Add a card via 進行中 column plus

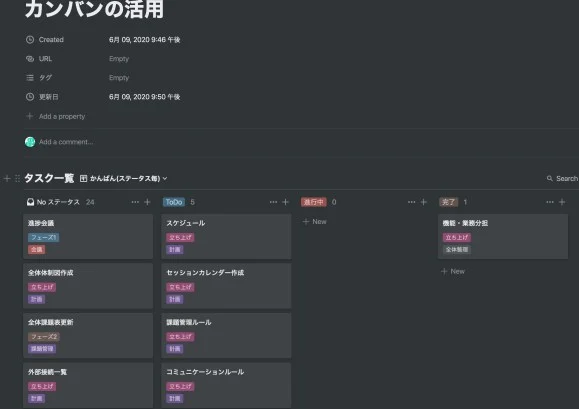(424, 202)
